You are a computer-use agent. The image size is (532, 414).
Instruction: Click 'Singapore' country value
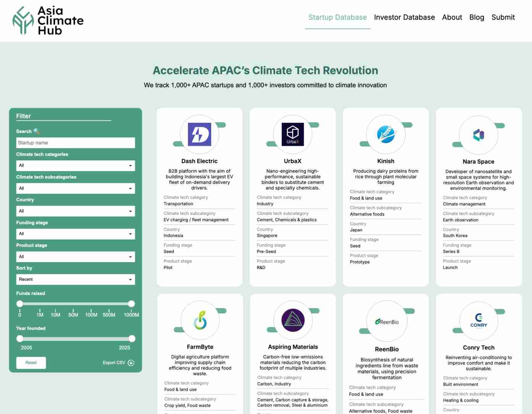coord(267,235)
